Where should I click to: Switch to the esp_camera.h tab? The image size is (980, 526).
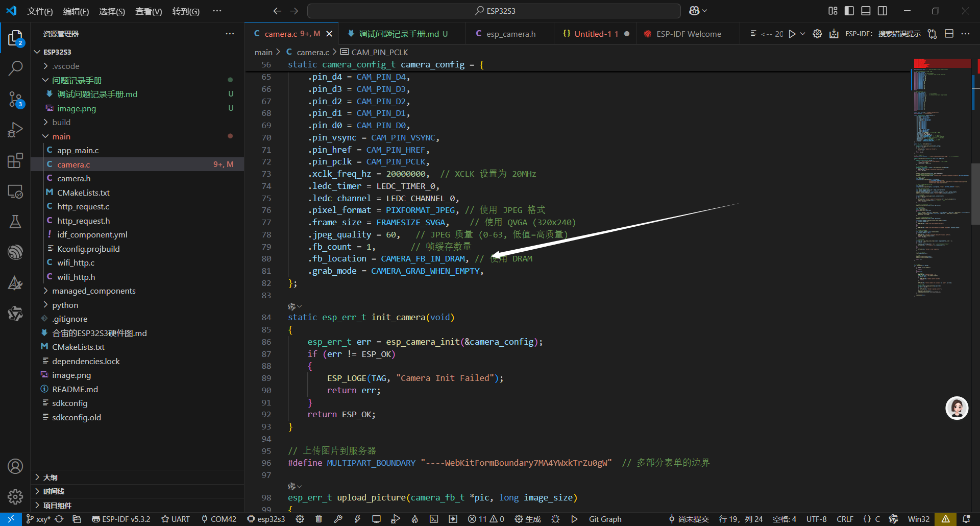(x=510, y=34)
